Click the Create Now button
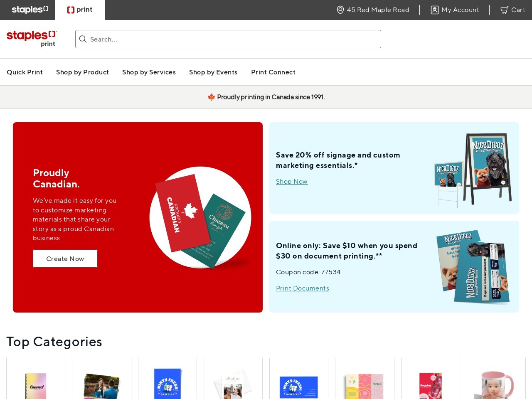Viewport: 532px width, 399px height. [65, 259]
